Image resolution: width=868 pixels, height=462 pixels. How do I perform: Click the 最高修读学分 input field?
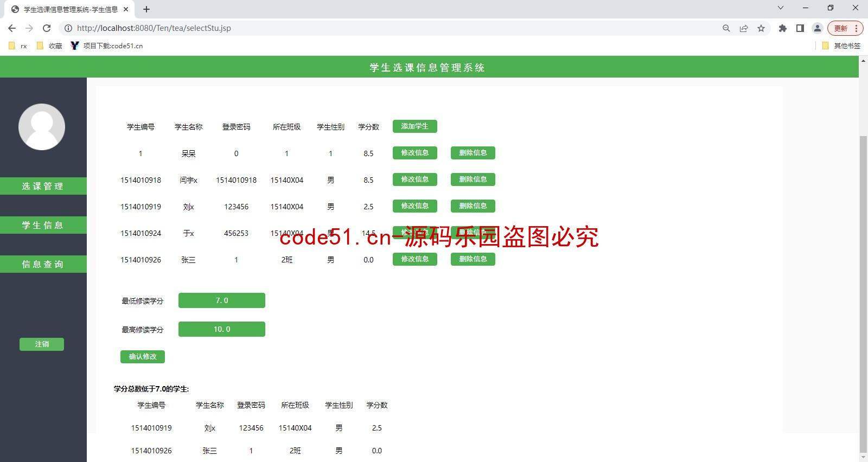(222, 329)
